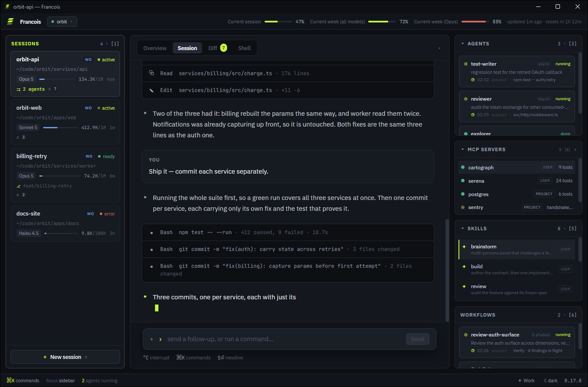Click the feat/billing-retry branch icon
The image size is (588, 387).
19,186
